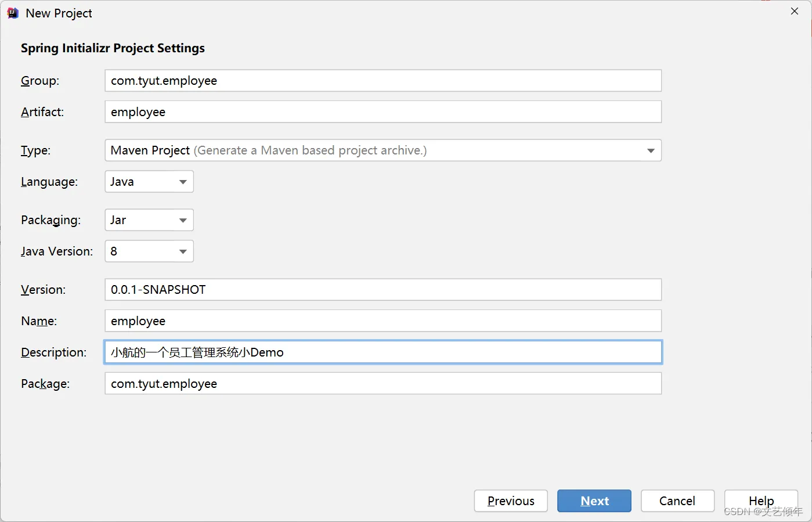This screenshot has width=812, height=522.
Task: Go back with the Previous button
Action: point(511,501)
